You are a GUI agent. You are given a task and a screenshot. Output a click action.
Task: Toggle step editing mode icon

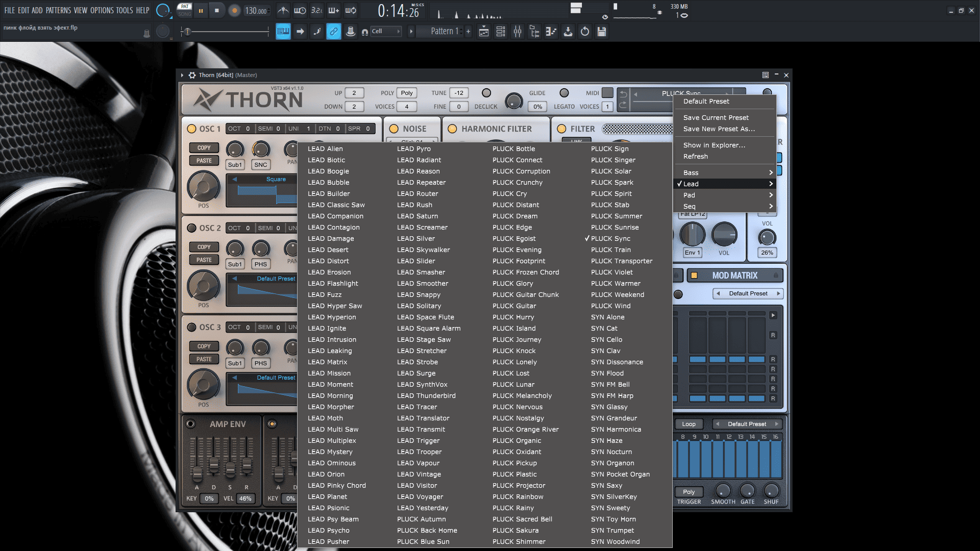tap(317, 32)
